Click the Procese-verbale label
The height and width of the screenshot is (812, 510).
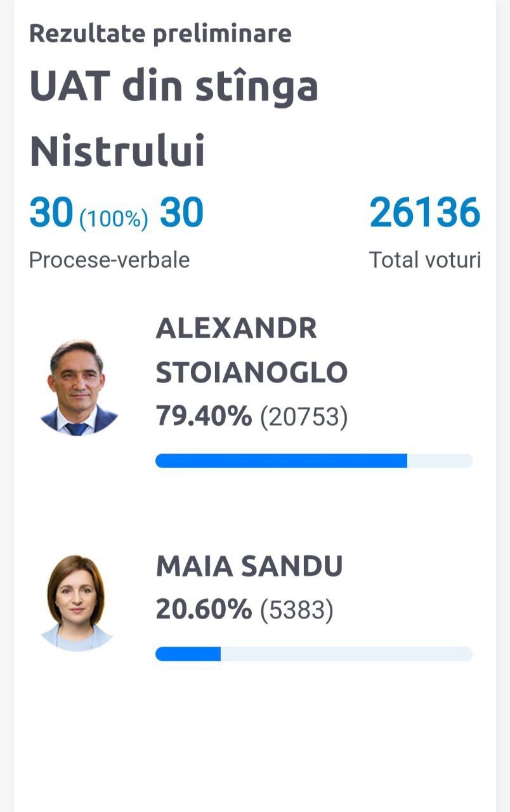click(x=110, y=259)
